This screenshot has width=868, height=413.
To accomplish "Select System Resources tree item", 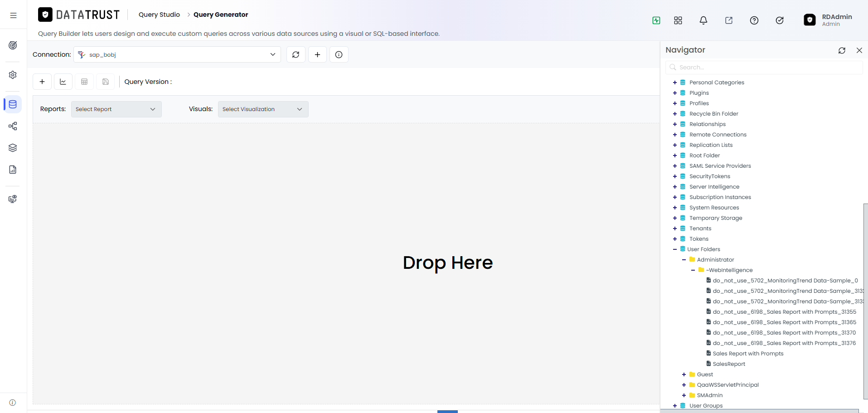I will 714,208.
